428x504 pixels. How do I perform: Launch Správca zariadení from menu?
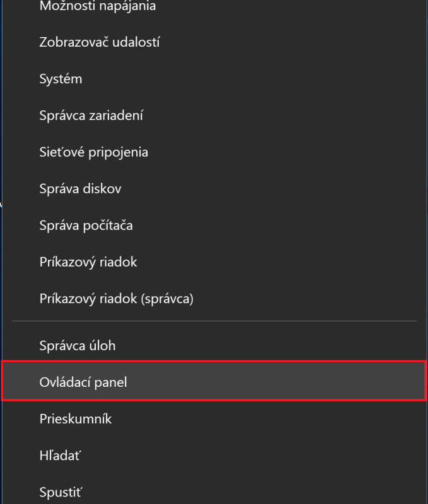click(91, 116)
